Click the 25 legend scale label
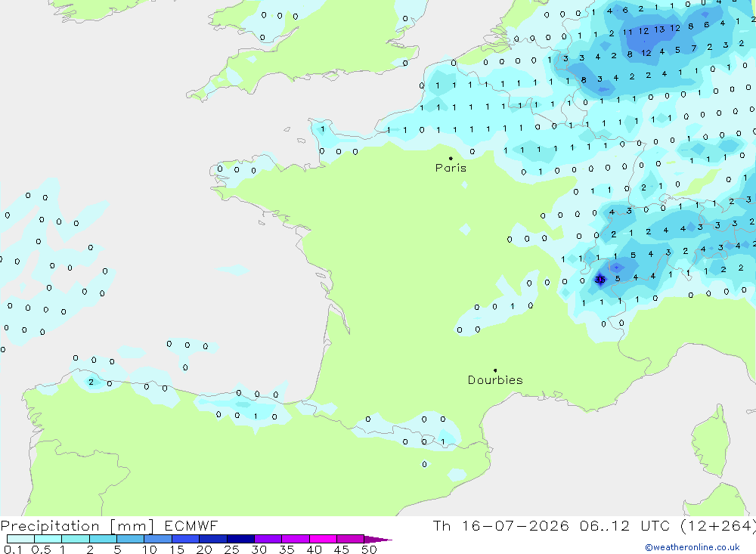The height and width of the screenshot is (554, 756). (x=231, y=549)
